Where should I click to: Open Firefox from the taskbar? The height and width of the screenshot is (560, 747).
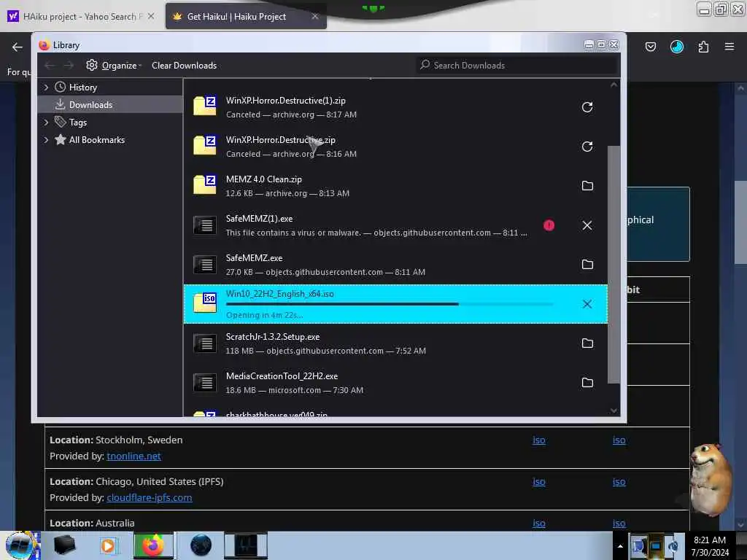[153, 545]
